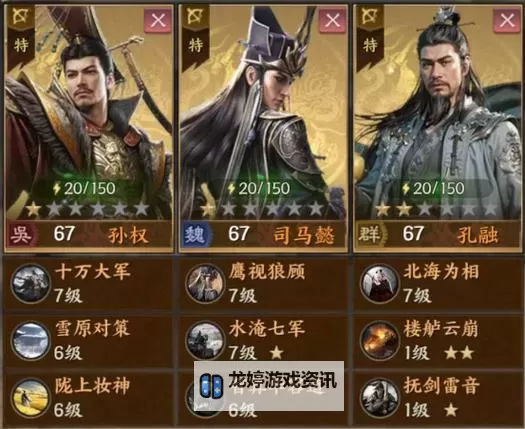Open the 鹰视狼顾 skill icon
Viewport: 525px width, 429px height.
[x=205, y=283]
